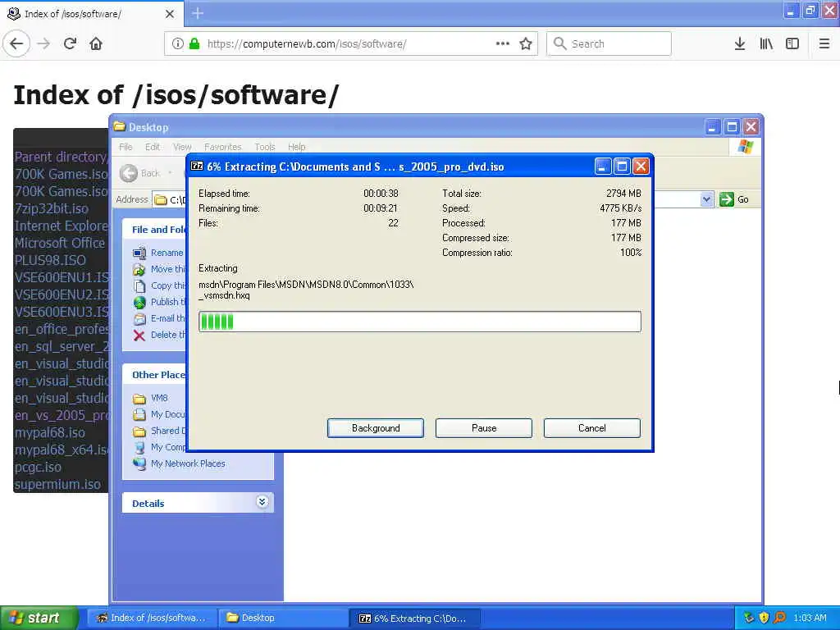Bookmark this page with the star

pos(526,43)
